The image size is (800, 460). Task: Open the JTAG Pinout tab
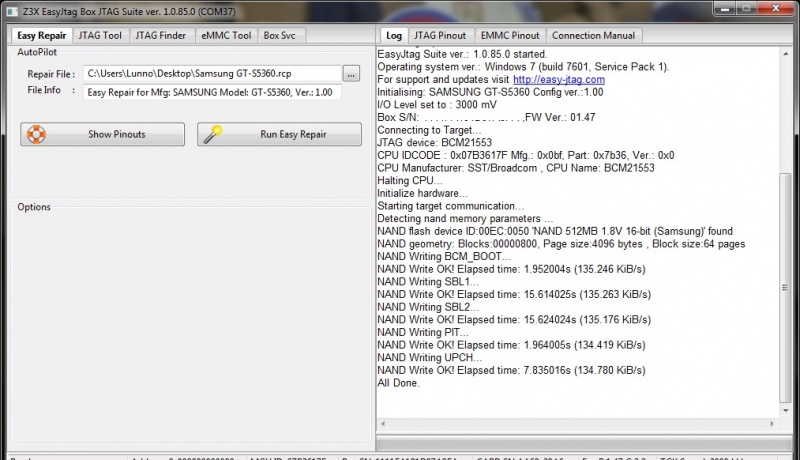[440, 35]
